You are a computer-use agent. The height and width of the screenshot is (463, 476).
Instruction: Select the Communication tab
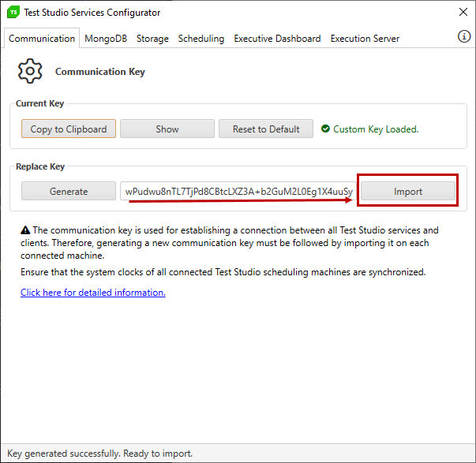point(42,39)
